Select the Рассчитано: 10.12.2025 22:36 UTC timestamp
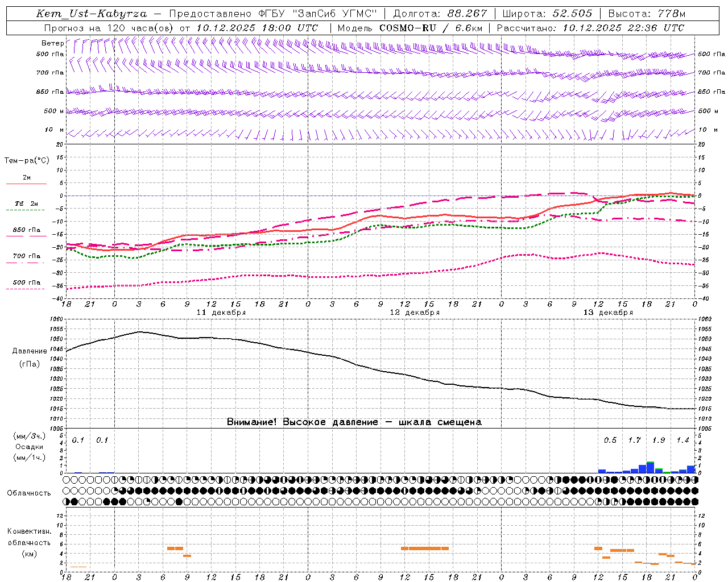 click(590, 28)
